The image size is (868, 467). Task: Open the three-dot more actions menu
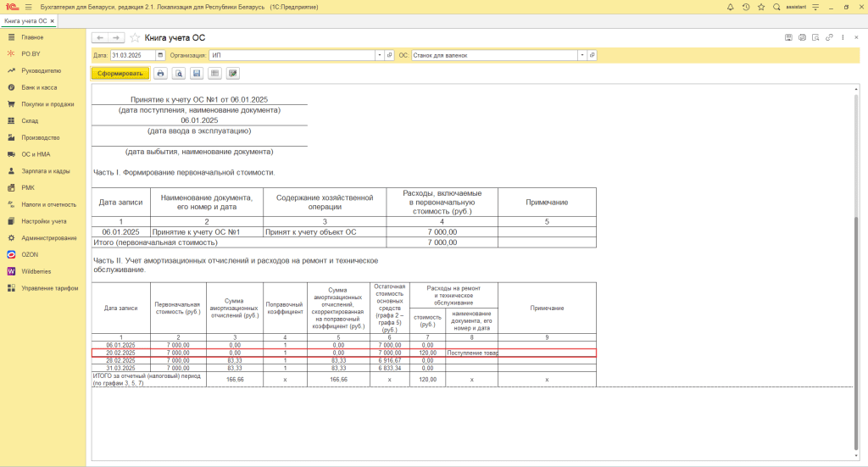(x=843, y=37)
